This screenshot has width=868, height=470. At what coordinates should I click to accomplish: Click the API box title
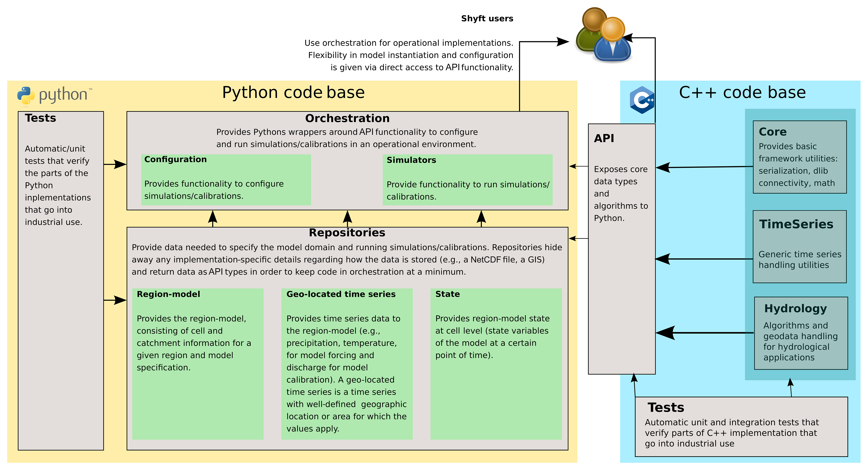point(604,138)
